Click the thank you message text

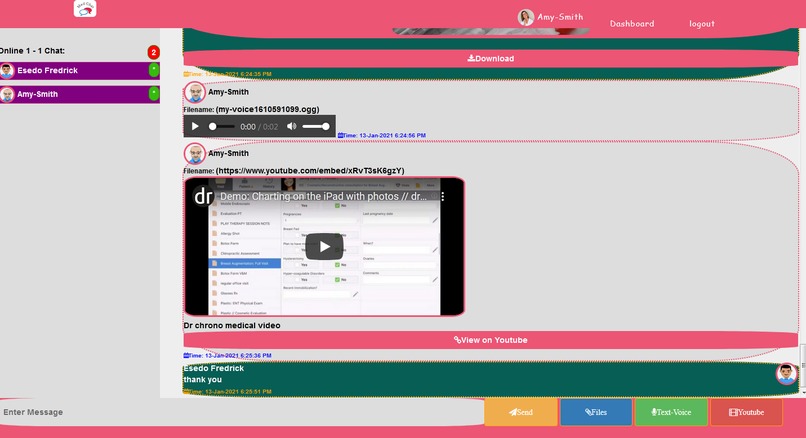click(x=203, y=379)
